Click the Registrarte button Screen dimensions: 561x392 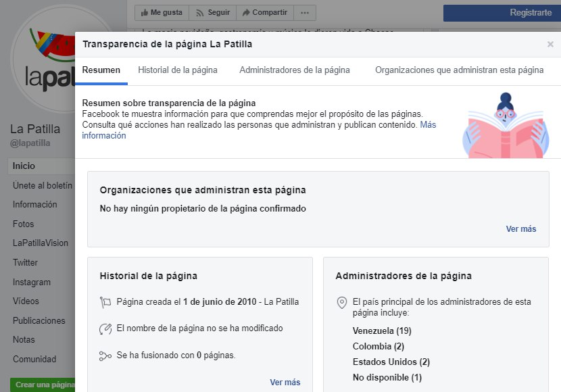(x=502, y=13)
